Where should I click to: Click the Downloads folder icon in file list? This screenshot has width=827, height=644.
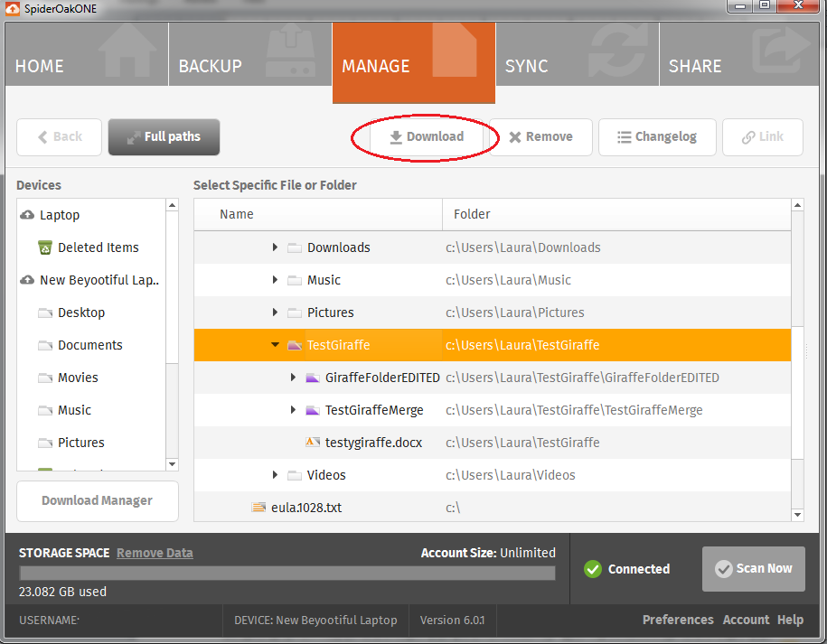tap(295, 247)
